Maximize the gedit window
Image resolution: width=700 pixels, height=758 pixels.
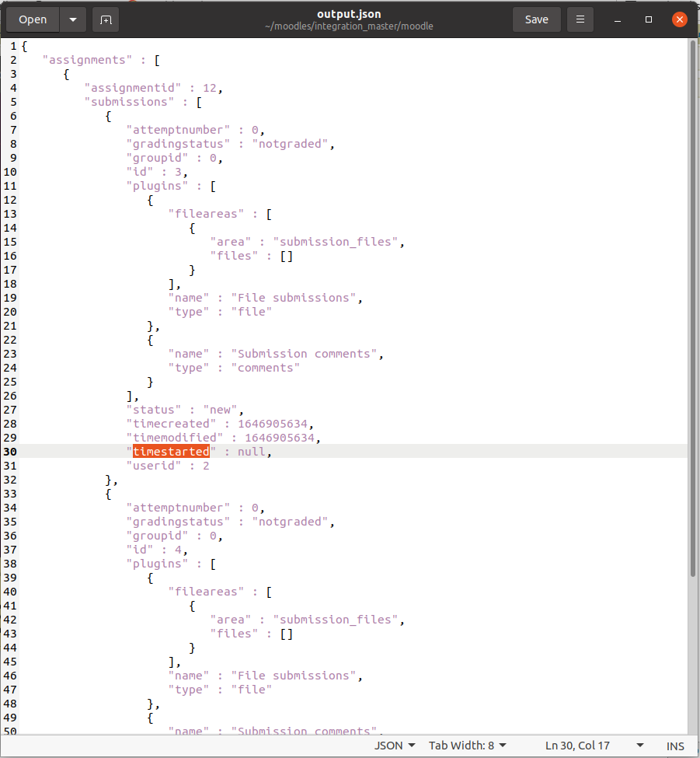tap(649, 19)
